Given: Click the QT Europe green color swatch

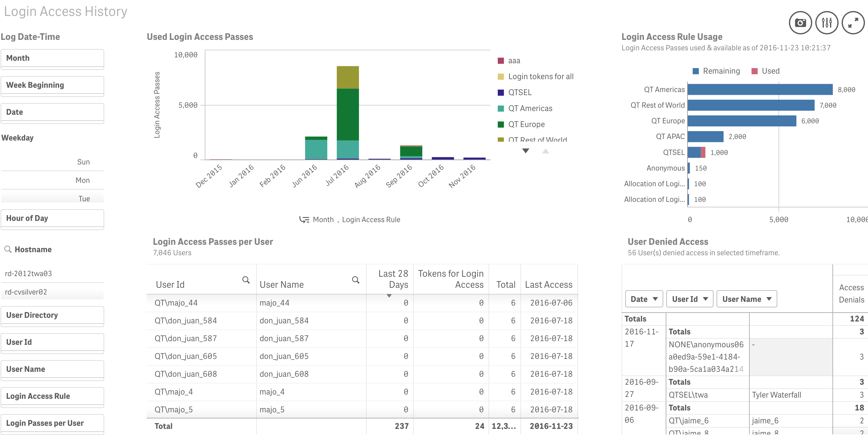Looking at the screenshot, I should [501, 124].
